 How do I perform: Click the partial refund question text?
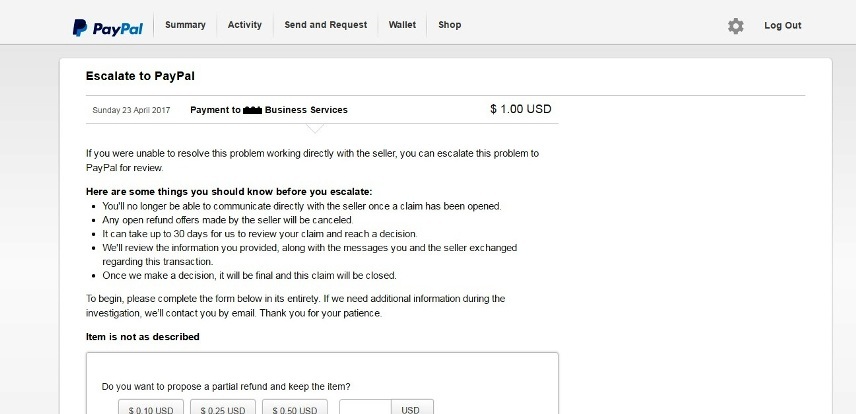click(226, 387)
